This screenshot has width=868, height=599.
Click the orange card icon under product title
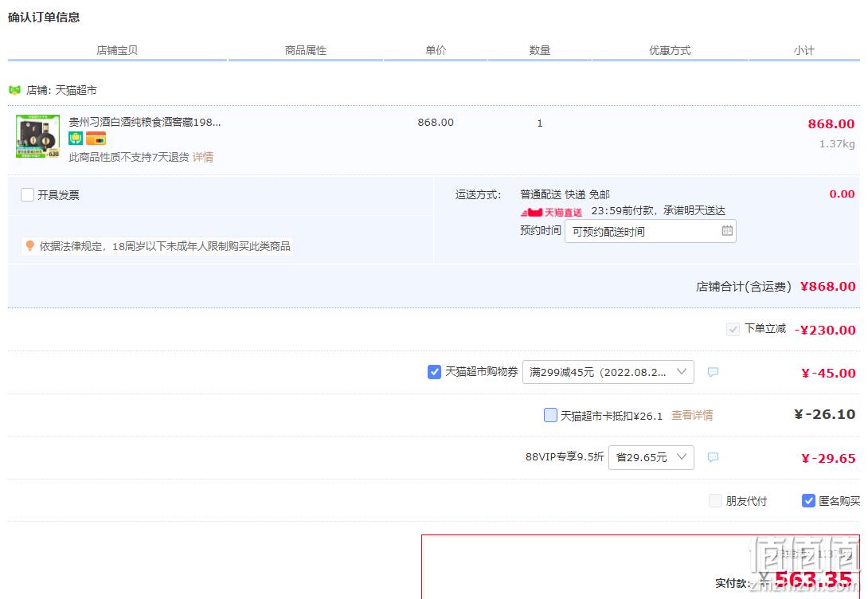click(x=96, y=138)
